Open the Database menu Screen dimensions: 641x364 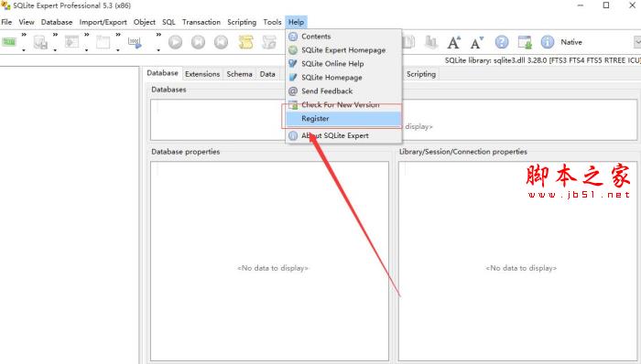[x=57, y=22]
